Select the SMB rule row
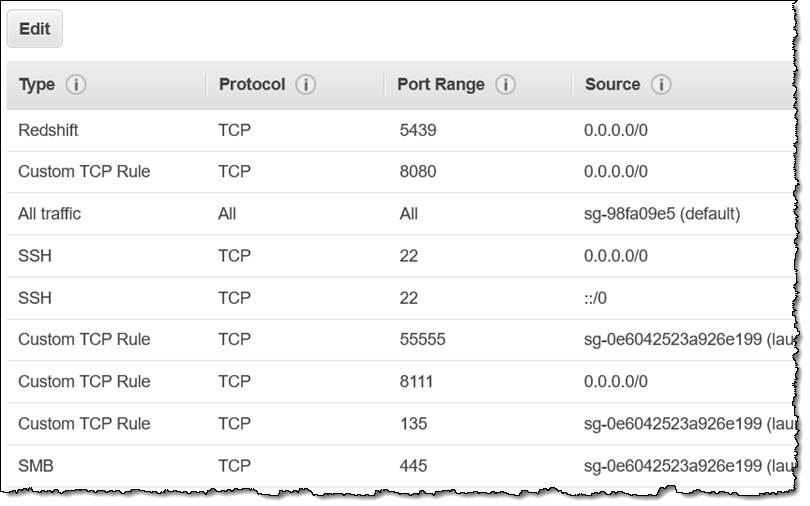Image resolution: width=810 pixels, height=506 pixels. [400, 466]
